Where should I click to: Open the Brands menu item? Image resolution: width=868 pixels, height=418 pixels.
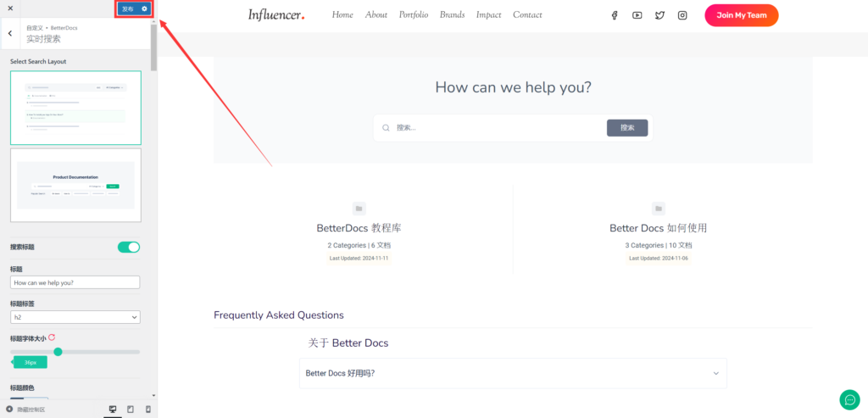pos(453,15)
